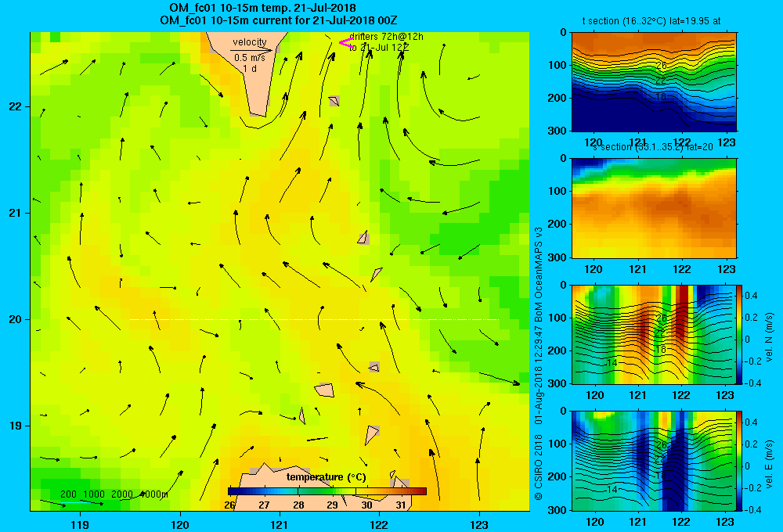Screen dimensions: 783x532
Task: Click the 'vel. E (m/s)' color bar
Action: tap(740, 461)
